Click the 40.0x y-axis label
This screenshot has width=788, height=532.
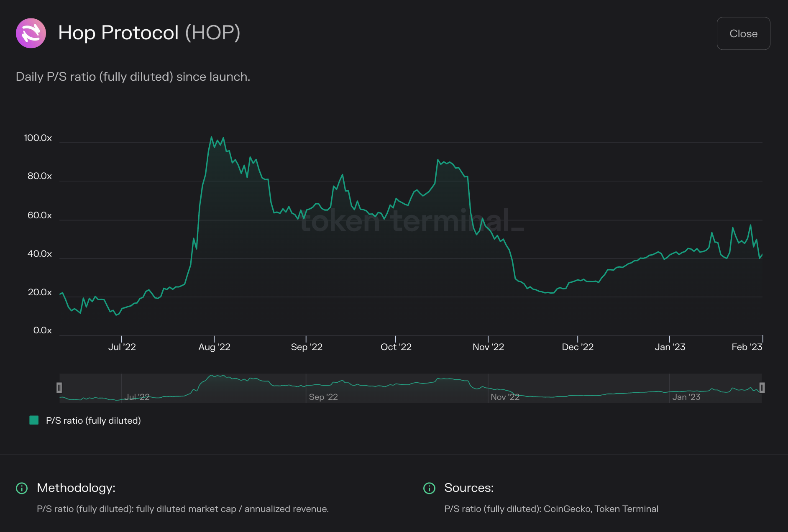40,253
